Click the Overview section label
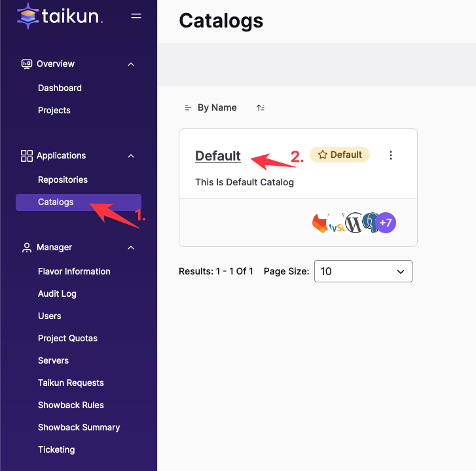 tap(55, 64)
